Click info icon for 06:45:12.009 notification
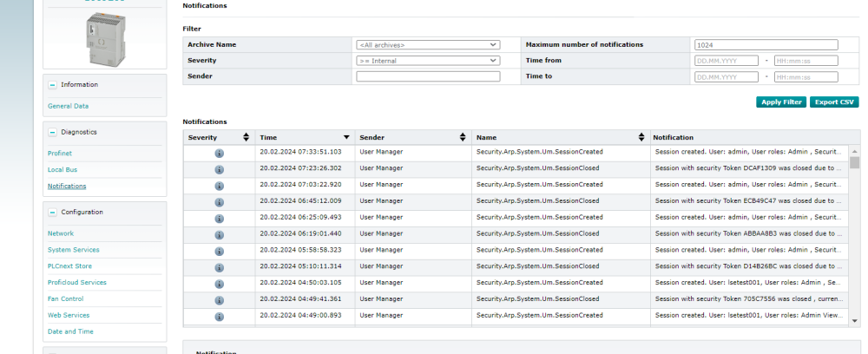The image size is (868, 354). click(x=219, y=201)
